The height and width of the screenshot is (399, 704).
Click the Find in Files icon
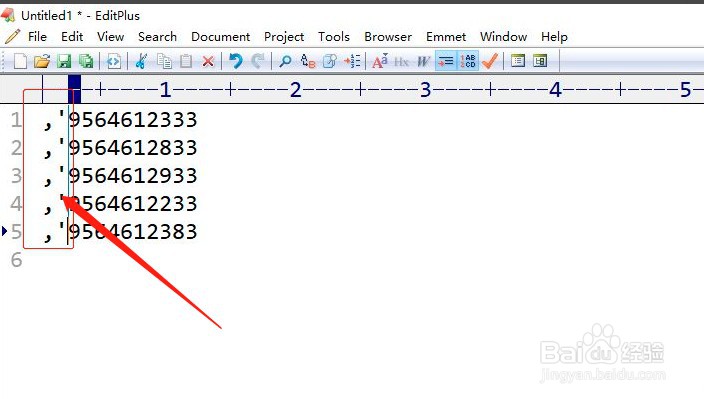tap(330, 61)
